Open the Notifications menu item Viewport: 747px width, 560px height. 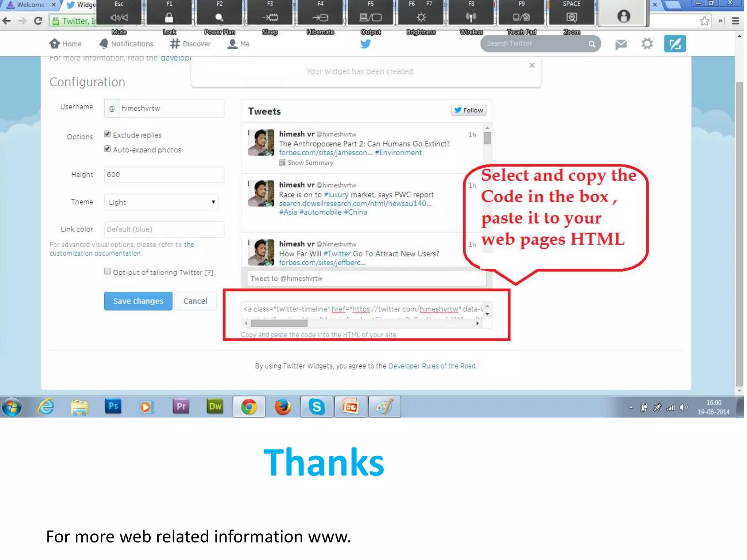(x=126, y=44)
